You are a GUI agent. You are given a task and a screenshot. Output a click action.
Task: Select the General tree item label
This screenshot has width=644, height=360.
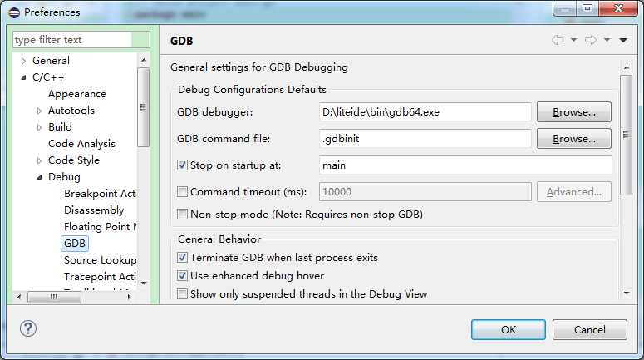(51, 61)
